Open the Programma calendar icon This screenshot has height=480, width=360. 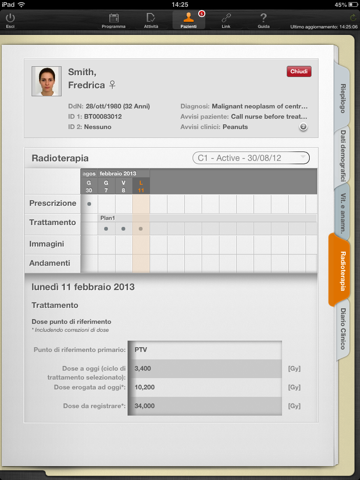[x=114, y=18]
